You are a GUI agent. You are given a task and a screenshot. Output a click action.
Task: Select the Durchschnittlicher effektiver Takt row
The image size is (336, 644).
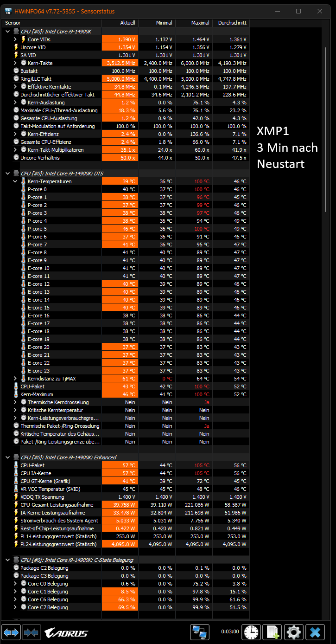coord(126,95)
